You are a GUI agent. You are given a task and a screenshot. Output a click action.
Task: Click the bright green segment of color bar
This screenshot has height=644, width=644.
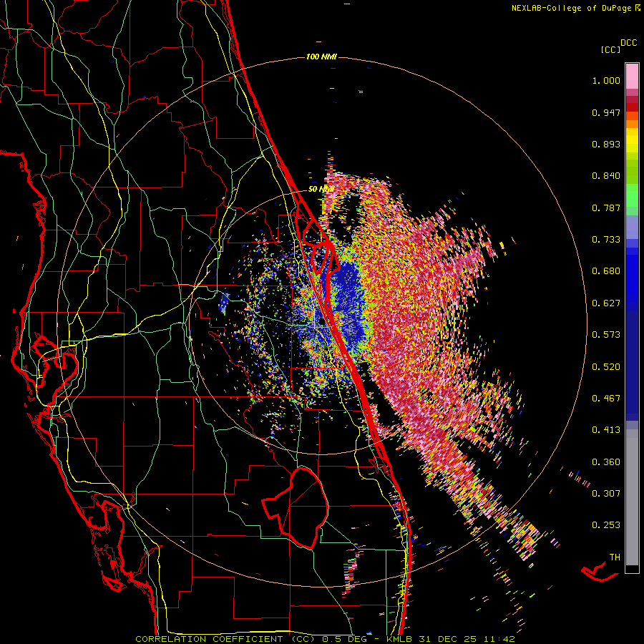click(632, 195)
